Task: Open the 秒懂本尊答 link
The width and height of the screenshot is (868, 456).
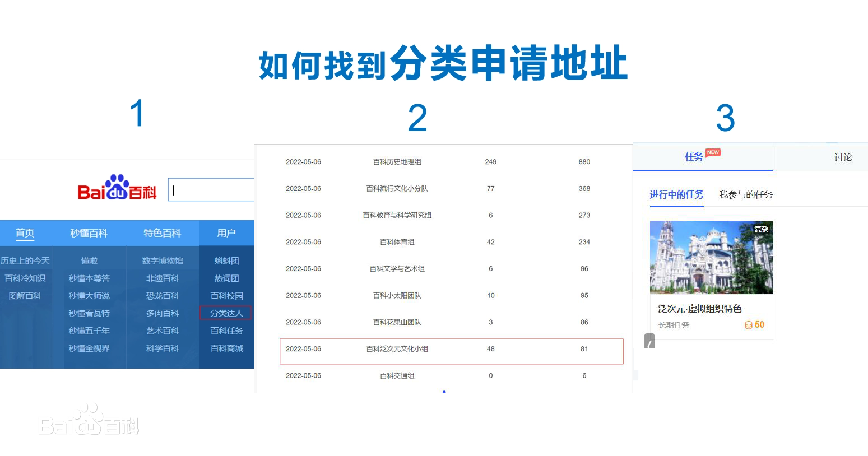Action: coord(89,278)
